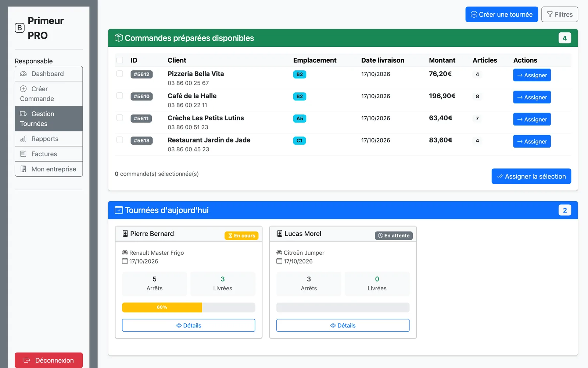588x368 pixels.
Task: Click the plus-circle icon in Créer Commande
Action: pyautogui.click(x=23, y=89)
